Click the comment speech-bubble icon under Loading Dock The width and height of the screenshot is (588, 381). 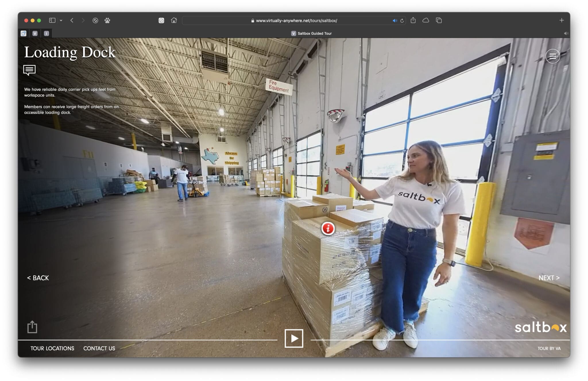[x=29, y=70]
